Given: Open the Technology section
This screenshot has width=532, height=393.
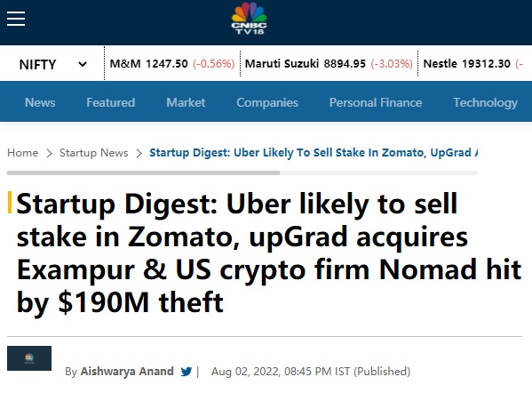Looking at the screenshot, I should (486, 102).
